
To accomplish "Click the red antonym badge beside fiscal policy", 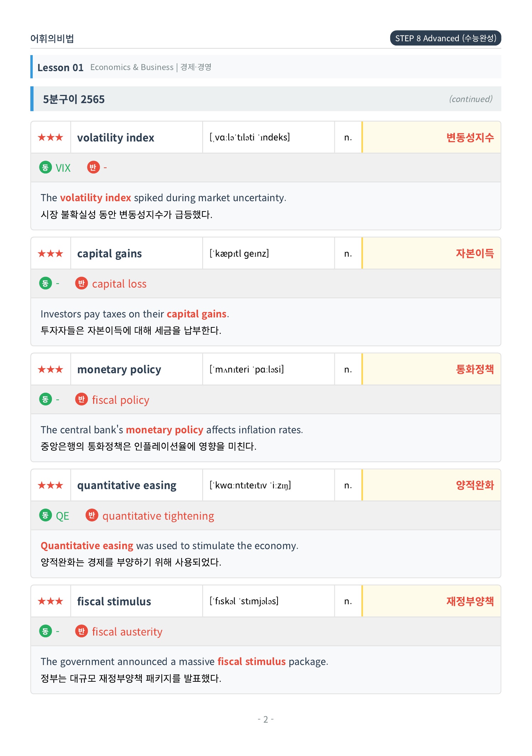I will [81, 399].
